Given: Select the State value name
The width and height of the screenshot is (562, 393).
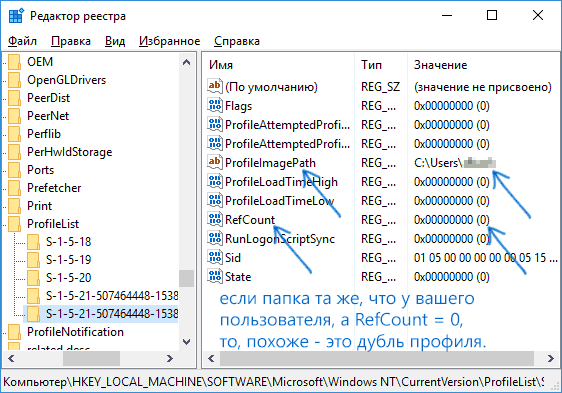Looking at the screenshot, I should click(x=238, y=276).
